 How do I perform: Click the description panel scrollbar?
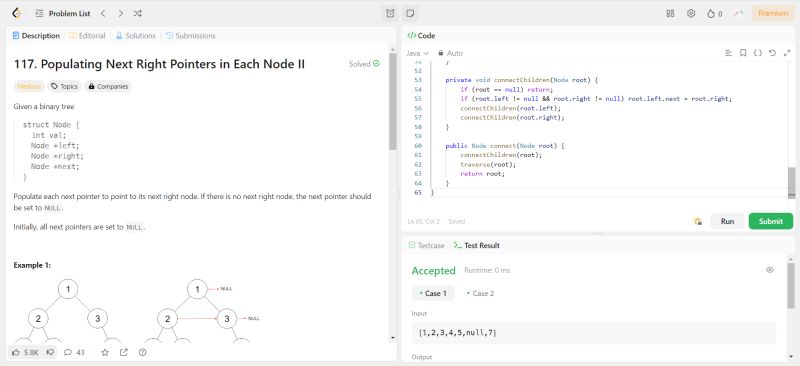tap(392, 101)
